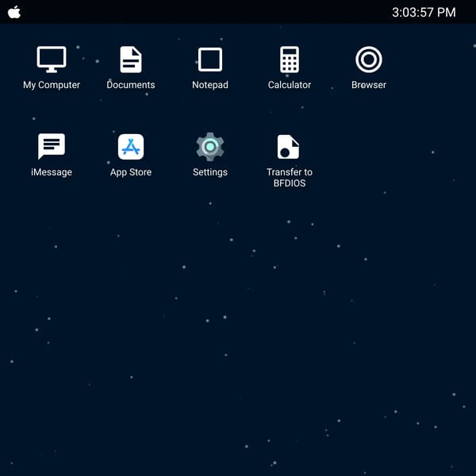Viewport: 476px width, 476px height.
Task: Launch the App Store icon
Action: (x=131, y=147)
